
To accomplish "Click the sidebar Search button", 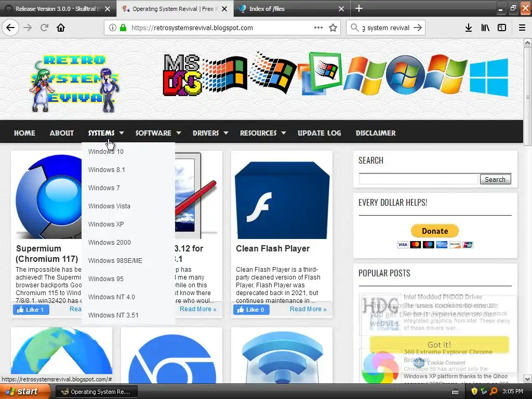I will 495,179.
